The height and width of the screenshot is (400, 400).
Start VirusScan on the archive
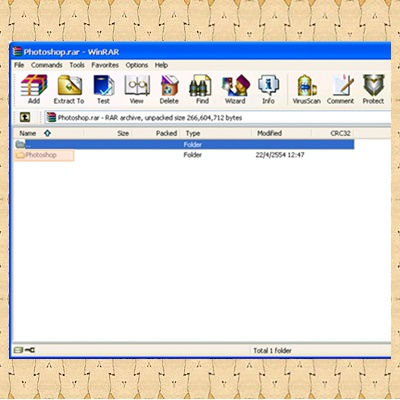[306, 89]
